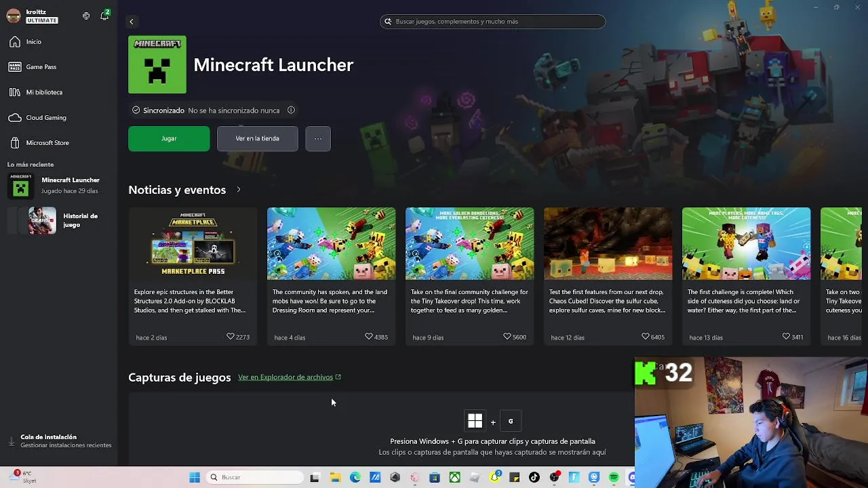This screenshot has width=868, height=488.
Task: Like the post with 4385 hearts
Action: (x=369, y=337)
